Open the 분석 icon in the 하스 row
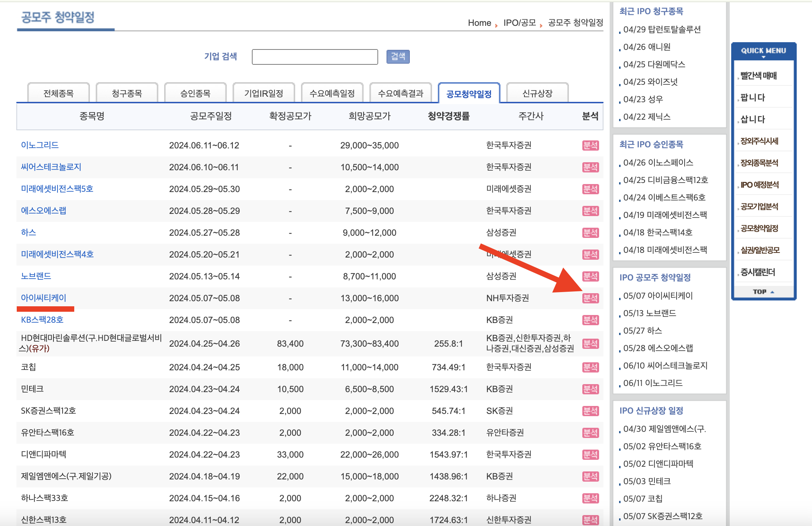This screenshot has height=526, width=812. pos(590,233)
